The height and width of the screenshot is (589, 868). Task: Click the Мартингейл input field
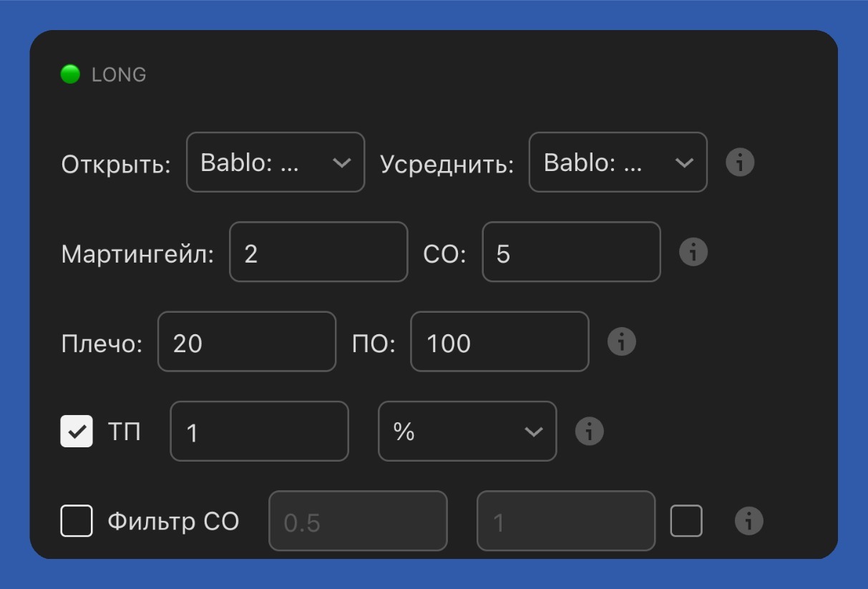click(x=318, y=252)
